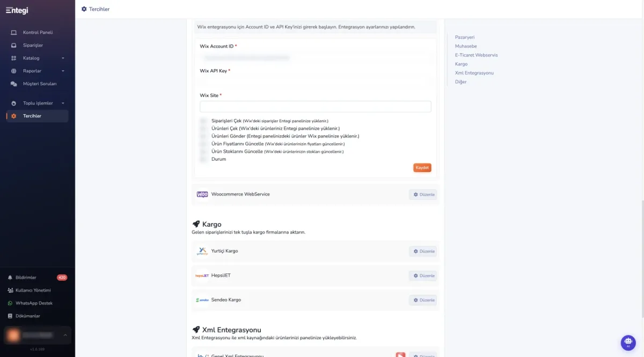Toggle the Ürünleri Gönder switch
The image size is (644, 357).
[203, 136]
